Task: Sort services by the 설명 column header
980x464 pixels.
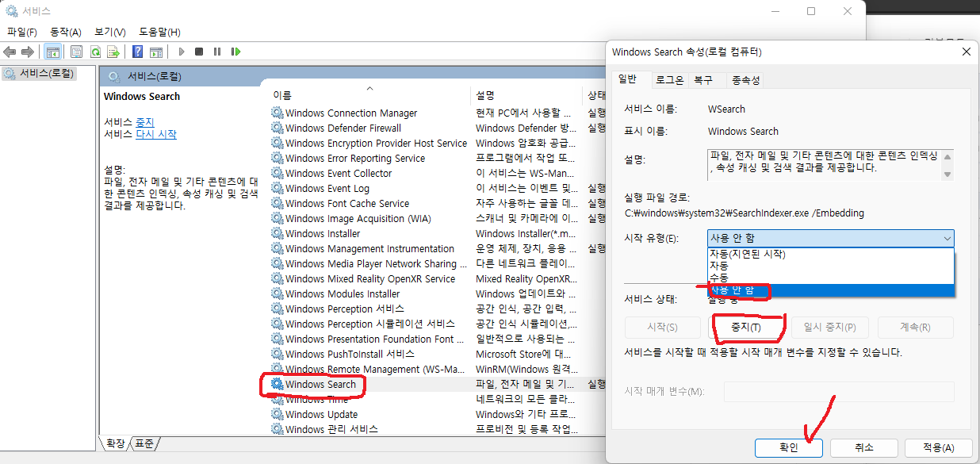Action: pyautogui.click(x=526, y=94)
